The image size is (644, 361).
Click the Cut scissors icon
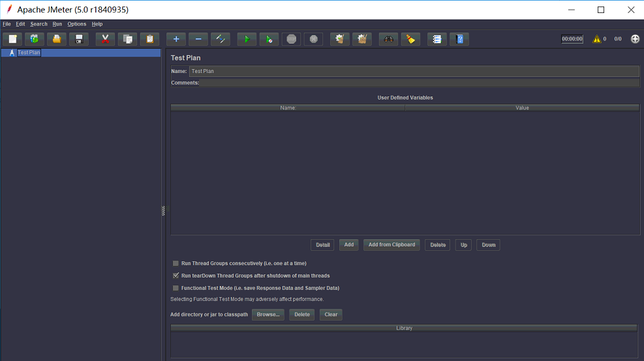click(x=105, y=39)
